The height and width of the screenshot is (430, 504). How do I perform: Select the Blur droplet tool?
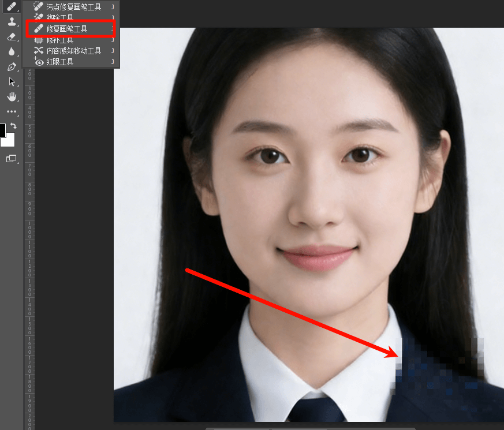pyautogui.click(x=11, y=52)
